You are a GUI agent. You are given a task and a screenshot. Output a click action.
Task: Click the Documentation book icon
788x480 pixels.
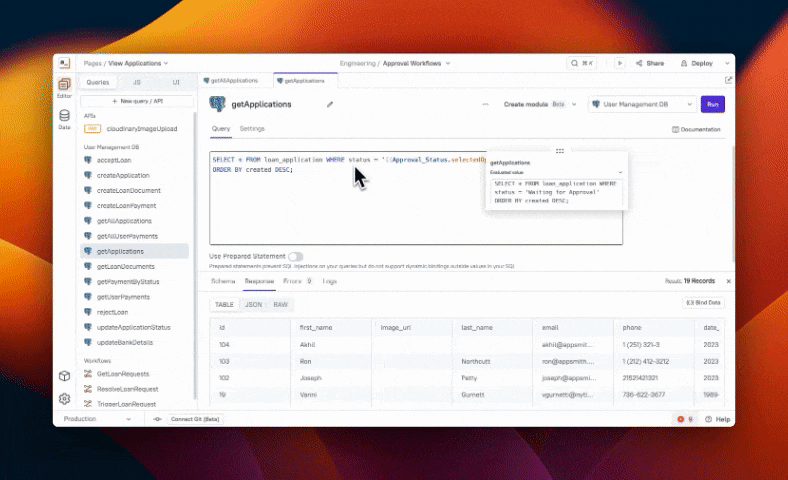tap(676, 129)
